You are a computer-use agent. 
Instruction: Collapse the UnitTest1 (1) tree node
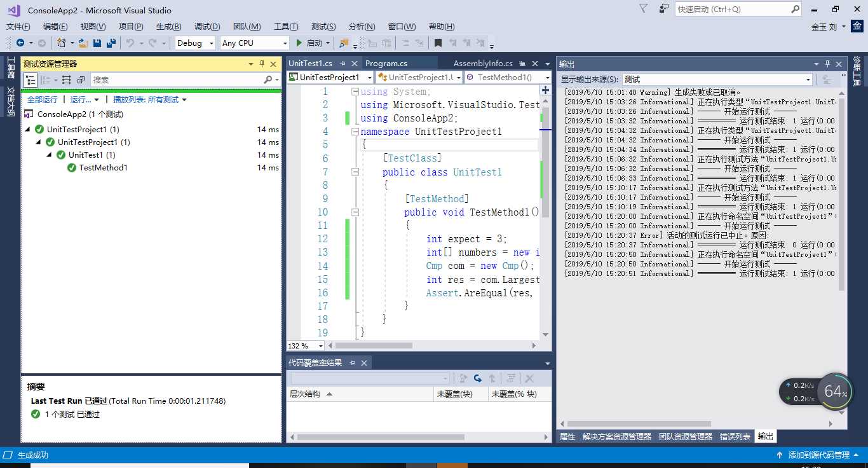click(50, 155)
